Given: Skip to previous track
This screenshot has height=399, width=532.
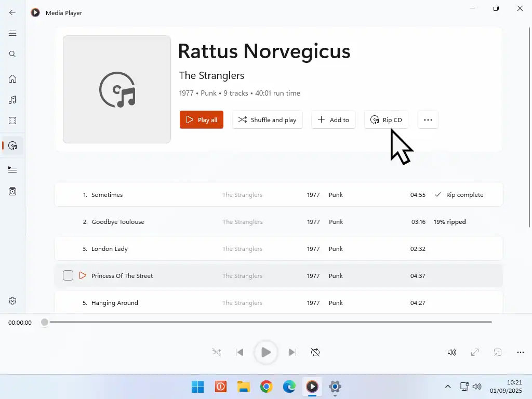Looking at the screenshot, I should (x=240, y=352).
